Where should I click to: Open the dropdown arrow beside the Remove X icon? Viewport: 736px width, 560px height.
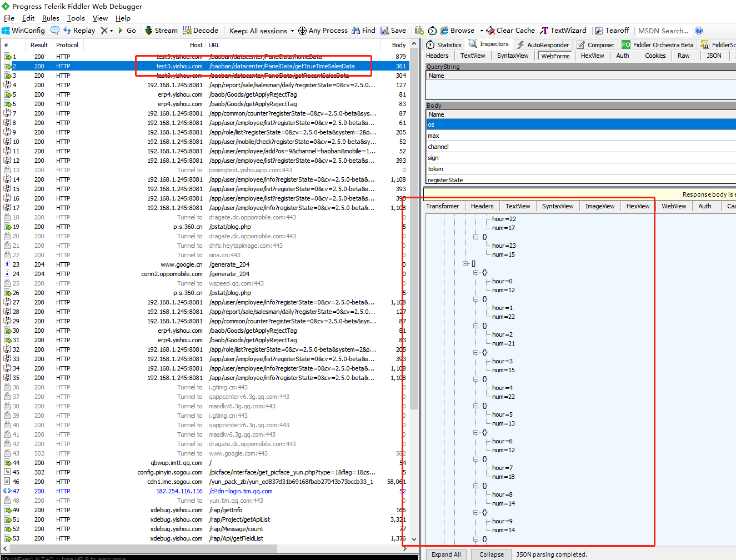[x=111, y=31]
